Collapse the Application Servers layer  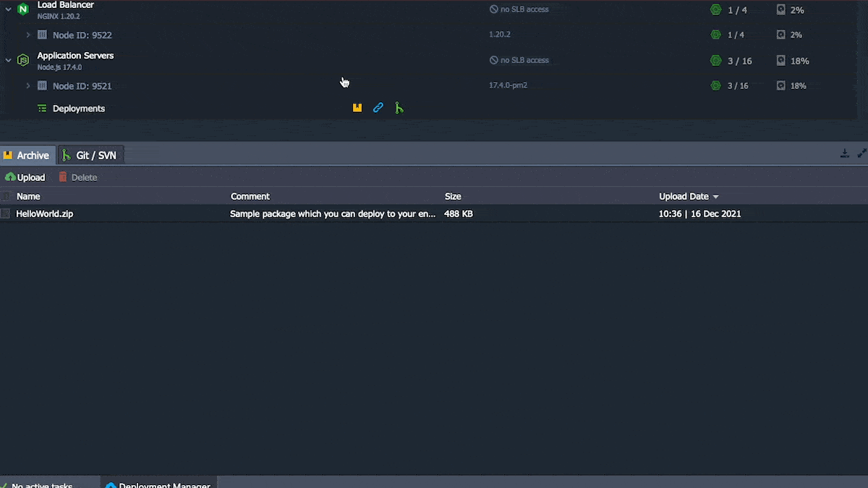pos(9,60)
